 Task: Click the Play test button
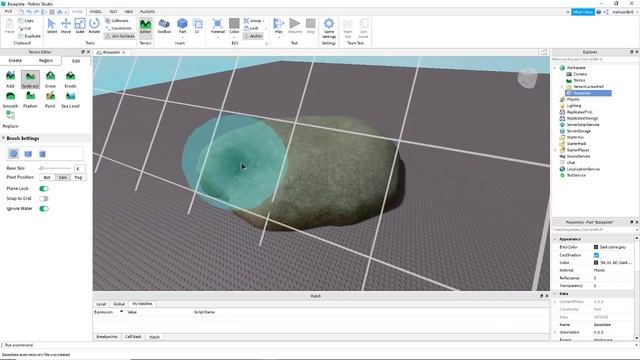[278, 27]
